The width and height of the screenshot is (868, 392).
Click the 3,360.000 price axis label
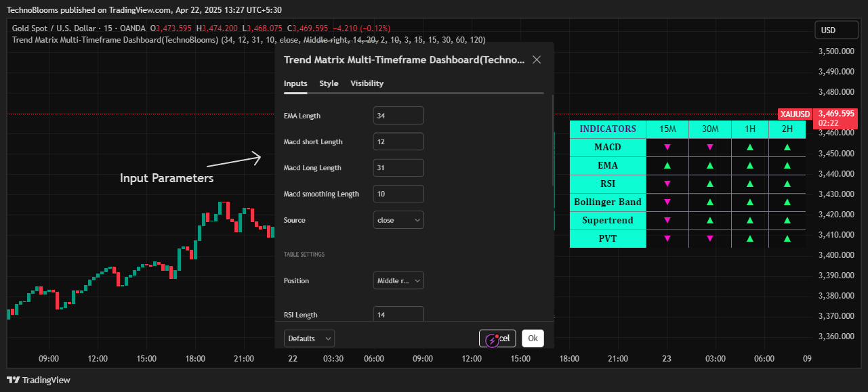tap(836, 336)
